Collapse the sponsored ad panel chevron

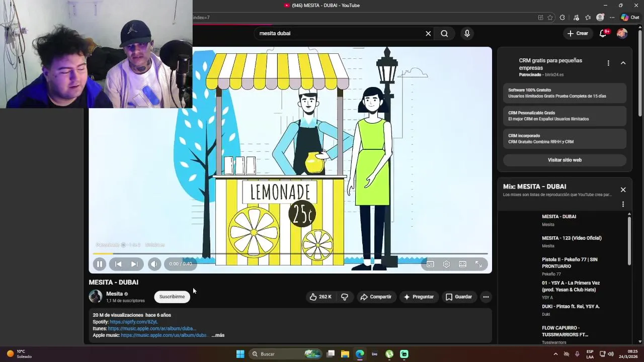(623, 63)
